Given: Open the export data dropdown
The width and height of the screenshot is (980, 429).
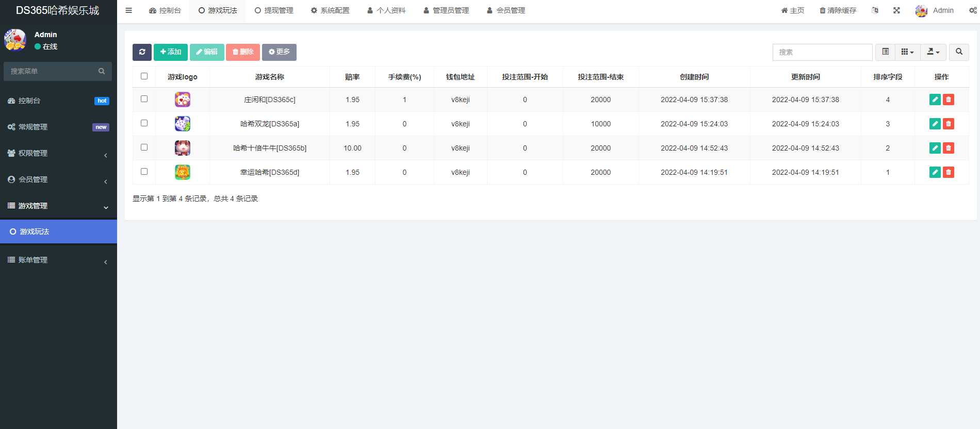Looking at the screenshot, I should click(x=933, y=52).
